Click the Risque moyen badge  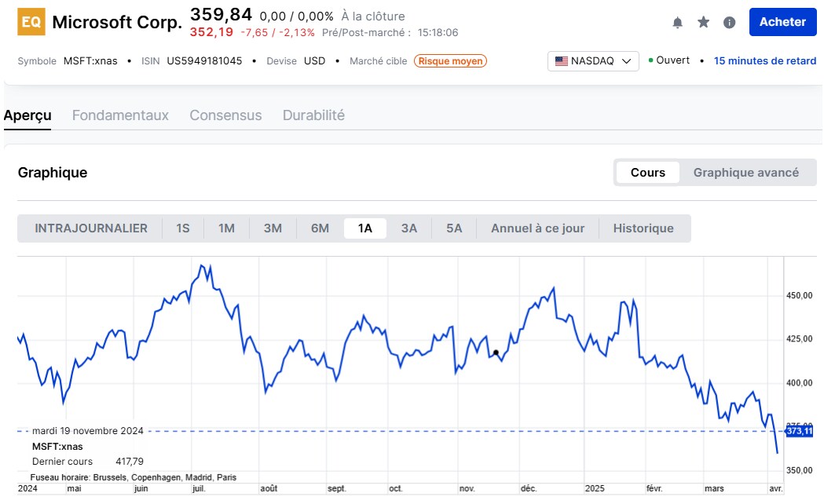point(450,61)
